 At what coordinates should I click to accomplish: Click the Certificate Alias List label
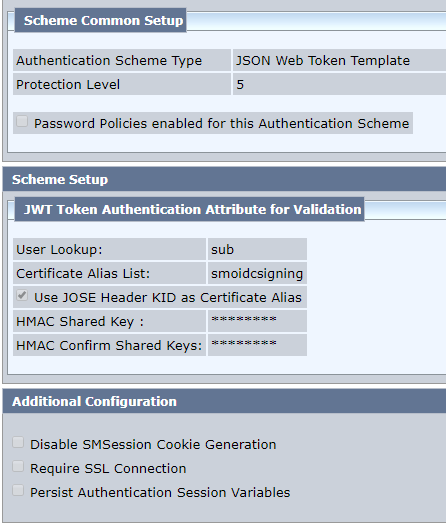coord(83,274)
